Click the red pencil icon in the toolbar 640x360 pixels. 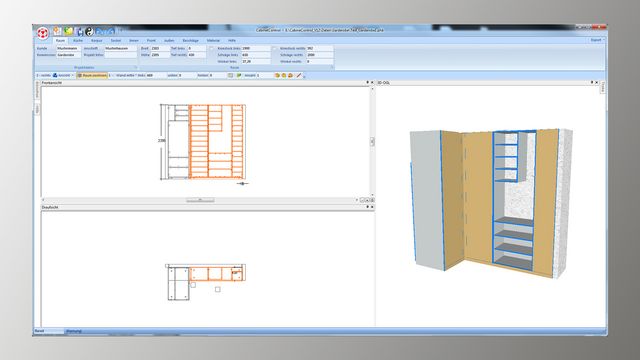click(298, 75)
